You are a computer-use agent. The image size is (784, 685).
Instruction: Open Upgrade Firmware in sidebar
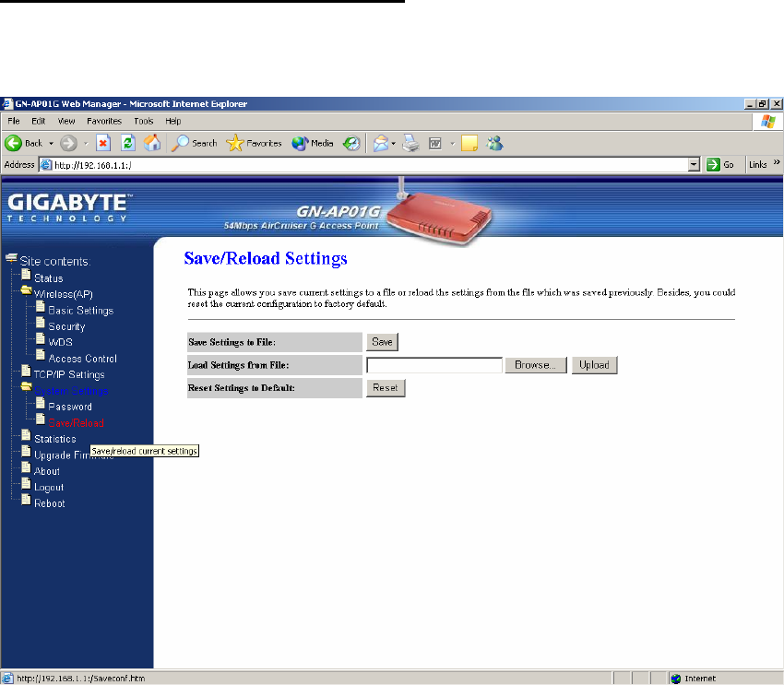[x=74, y=455]
